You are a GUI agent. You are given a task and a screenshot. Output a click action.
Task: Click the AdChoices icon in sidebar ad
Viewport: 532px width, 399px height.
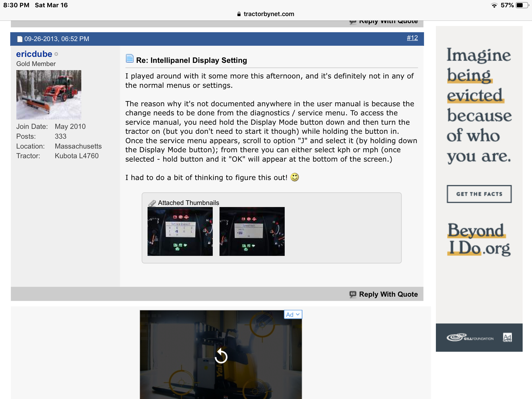(507, 337)
